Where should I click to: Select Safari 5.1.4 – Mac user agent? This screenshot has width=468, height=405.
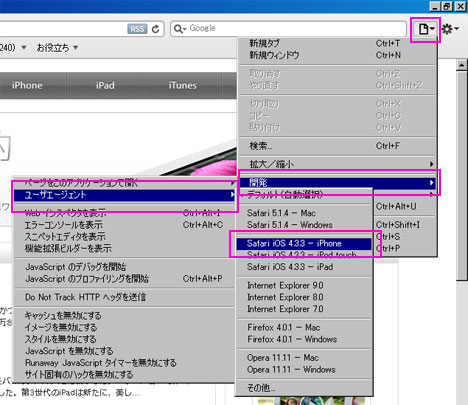click(x=304, y=213)
